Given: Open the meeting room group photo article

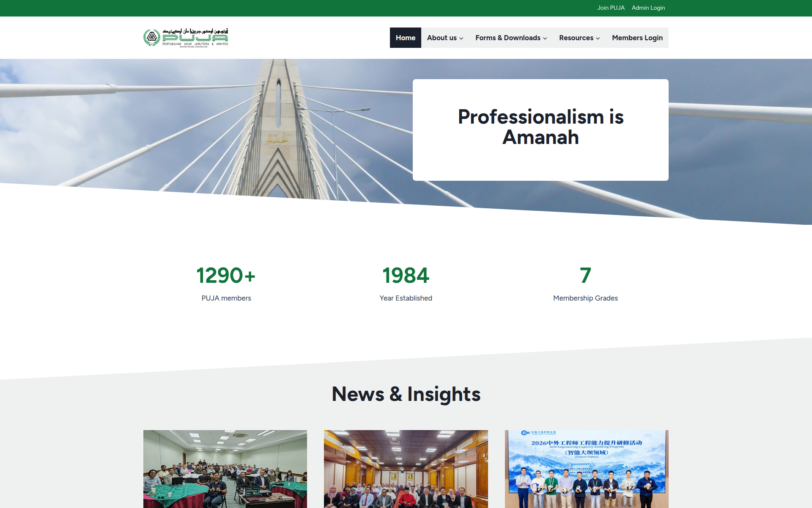Looking at the screenshot, I should click(225, 469).
